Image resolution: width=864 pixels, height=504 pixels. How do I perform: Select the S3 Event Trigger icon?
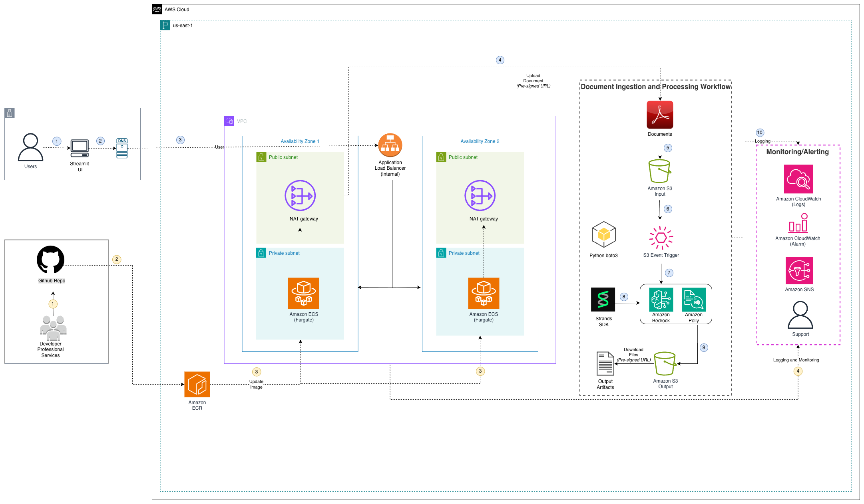661,238
